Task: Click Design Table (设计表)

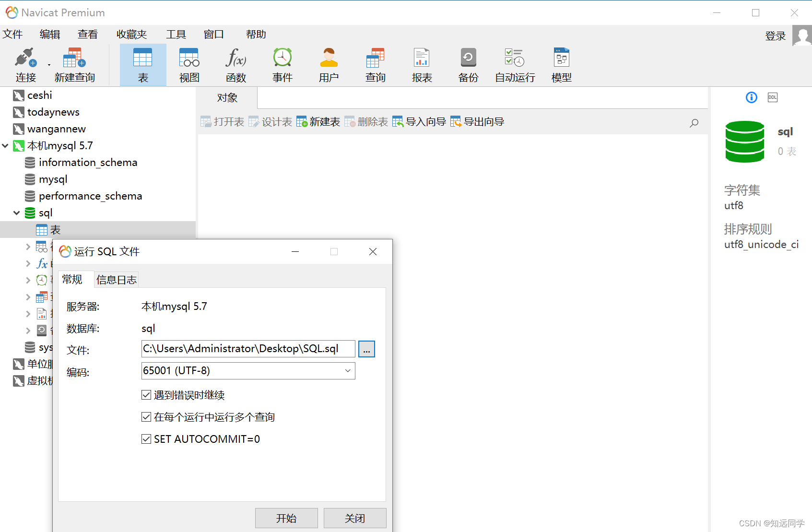Action: [271, 122]
